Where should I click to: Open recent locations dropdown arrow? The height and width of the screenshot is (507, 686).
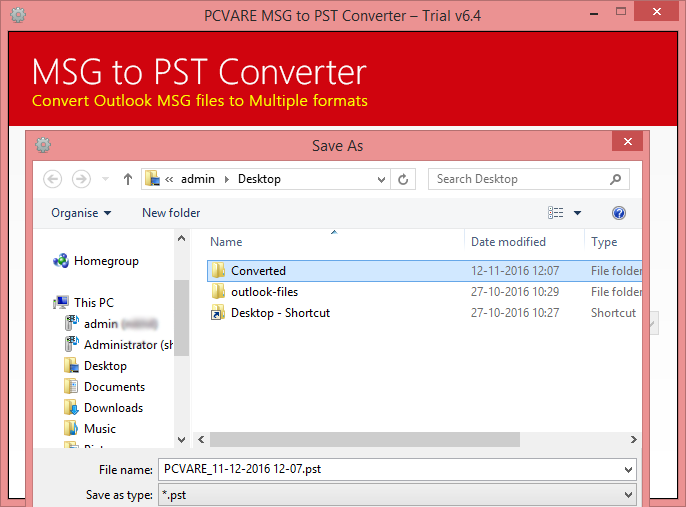point(105,179)
